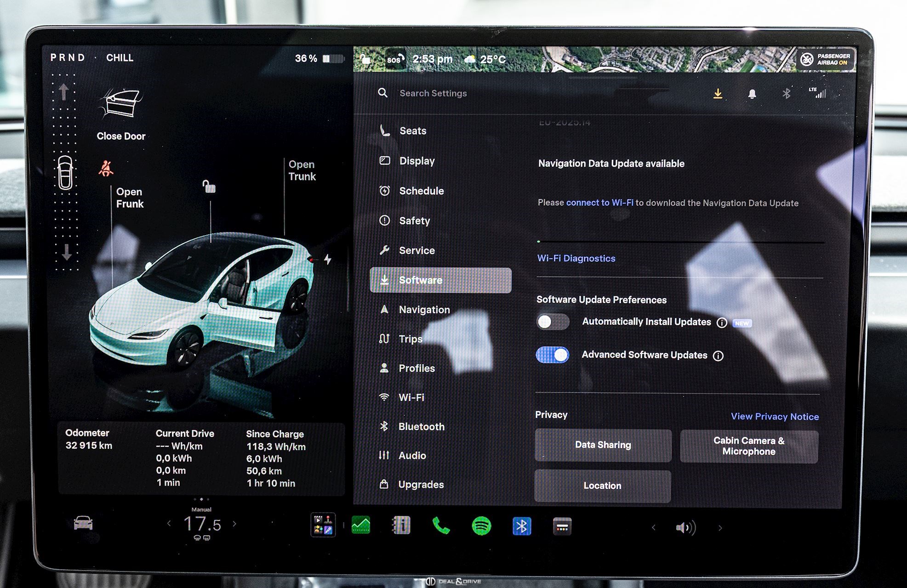907x588 pixels.
Task: Increase volume with the right chevron
Action: (x=720, y=528)
